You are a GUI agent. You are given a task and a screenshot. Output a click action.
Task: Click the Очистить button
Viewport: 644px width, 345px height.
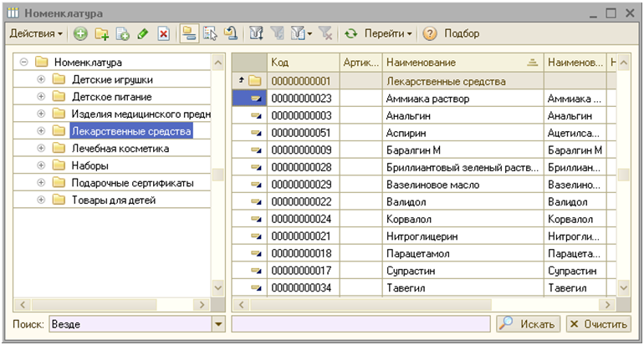(x=598, y=324)
